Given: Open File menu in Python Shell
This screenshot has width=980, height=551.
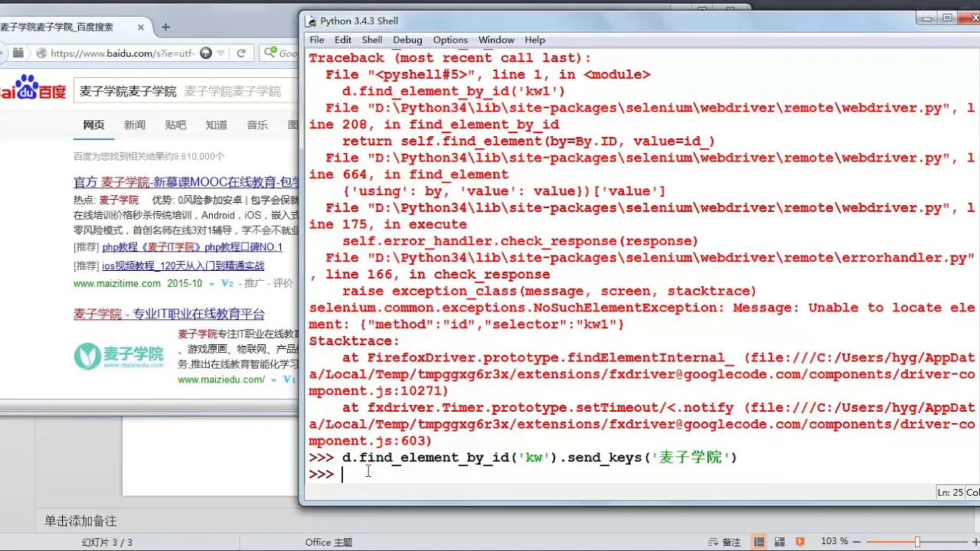Looking at the screenshot, I should click(x=317, y=40).
